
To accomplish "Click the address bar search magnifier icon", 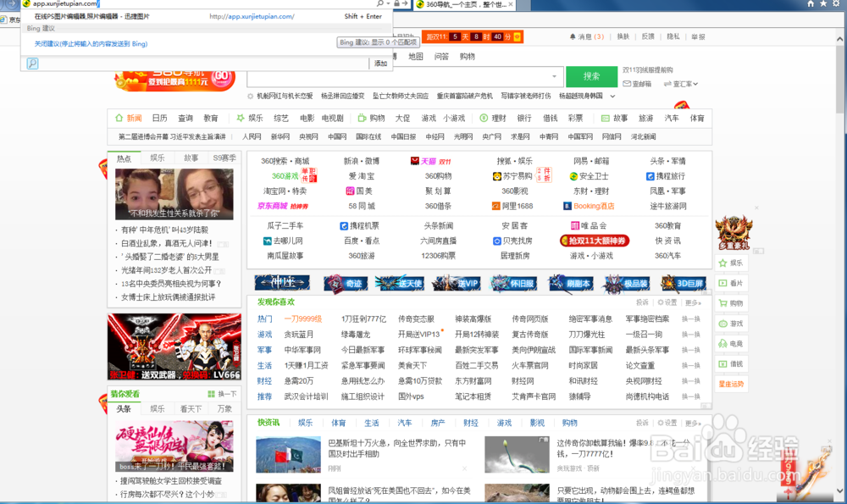I will tap(380, 3).
